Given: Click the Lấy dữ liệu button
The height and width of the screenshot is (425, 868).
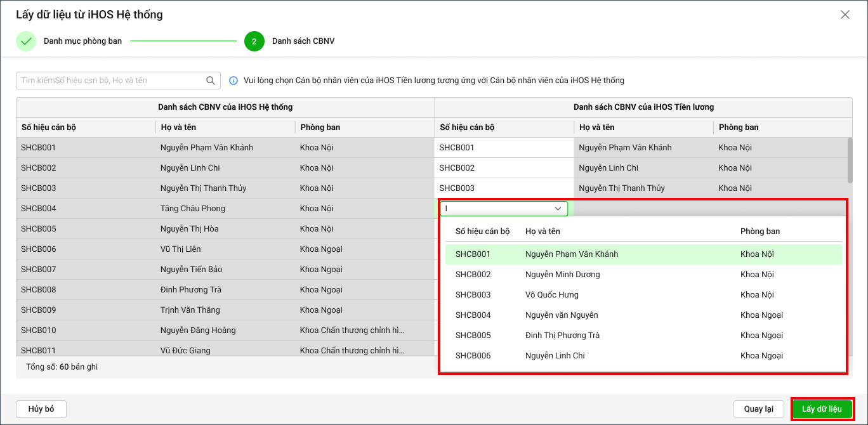Looking at the screenshot, I should pos(822,409).
